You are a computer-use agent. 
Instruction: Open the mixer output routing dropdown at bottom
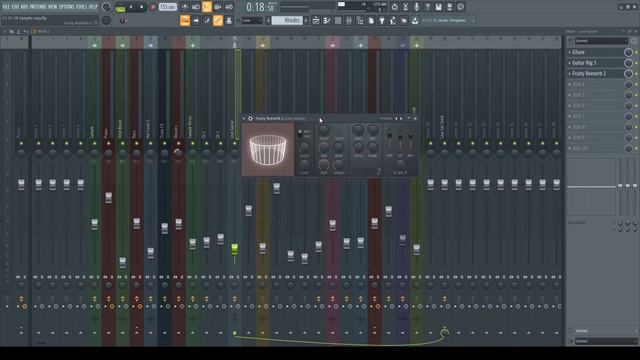click(606, 341)
